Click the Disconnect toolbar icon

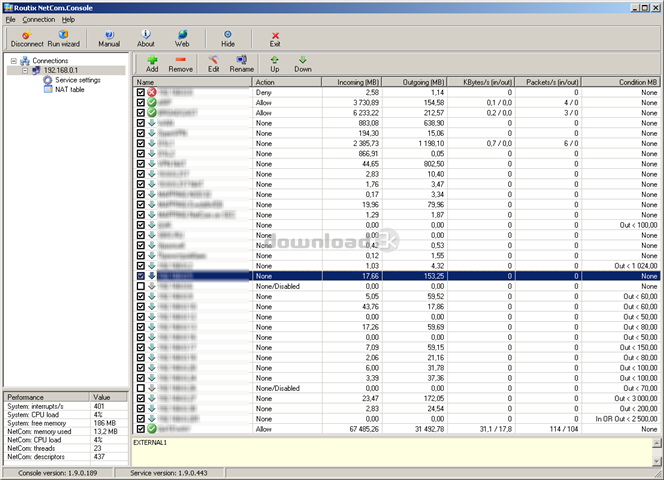point(27,35)
